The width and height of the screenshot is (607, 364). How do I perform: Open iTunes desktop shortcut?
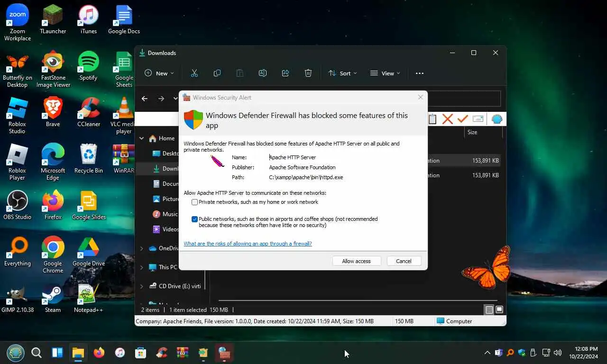click(88, 19)
